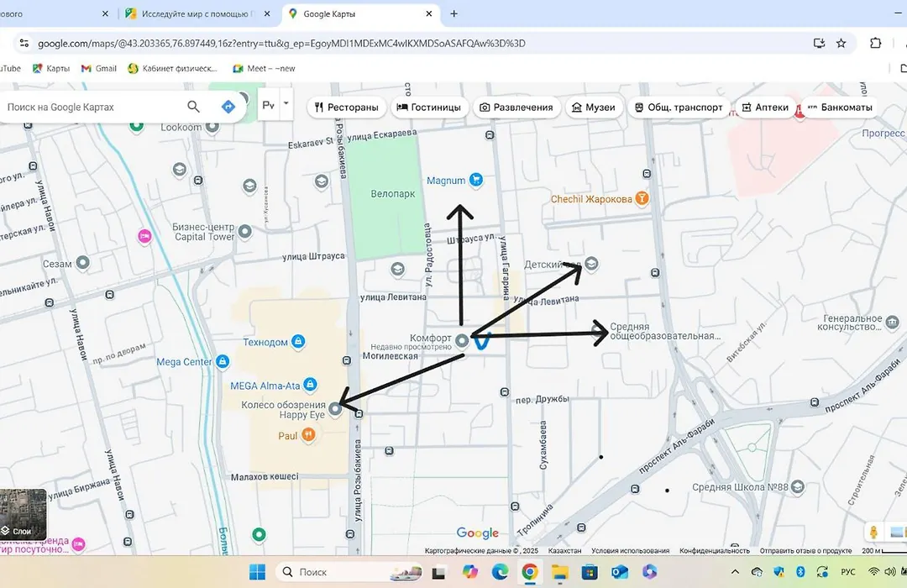Click the Комфорт place marker
Viewport: 907px width, 588px height.
[462, 340]
